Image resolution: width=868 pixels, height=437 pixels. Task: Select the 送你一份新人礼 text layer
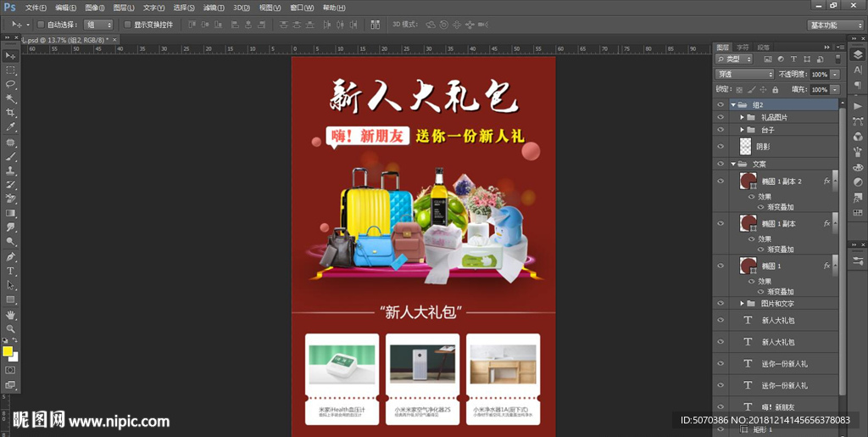coord(784,364)
